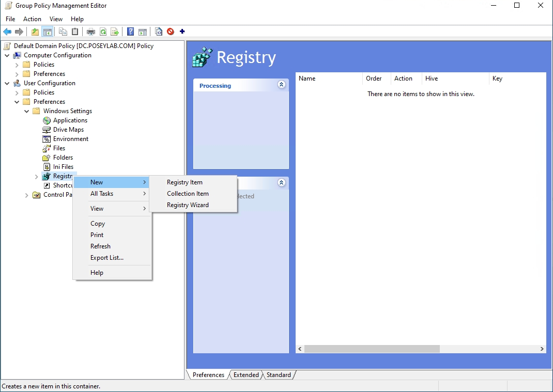Toggle the Show/Hide Console Tree toolbar icon
The height and width of the screenshot is (392, 553).
[47, 32]
